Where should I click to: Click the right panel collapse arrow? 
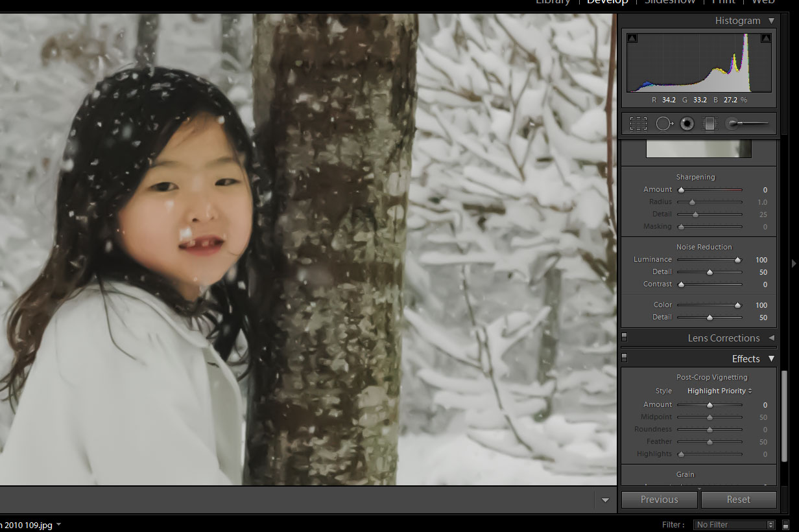(x=794, y=263)
